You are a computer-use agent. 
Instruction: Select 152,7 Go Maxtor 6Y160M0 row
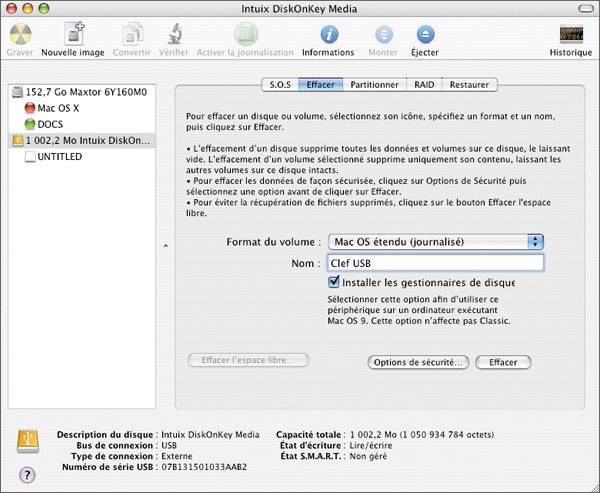tap(82, 92)
